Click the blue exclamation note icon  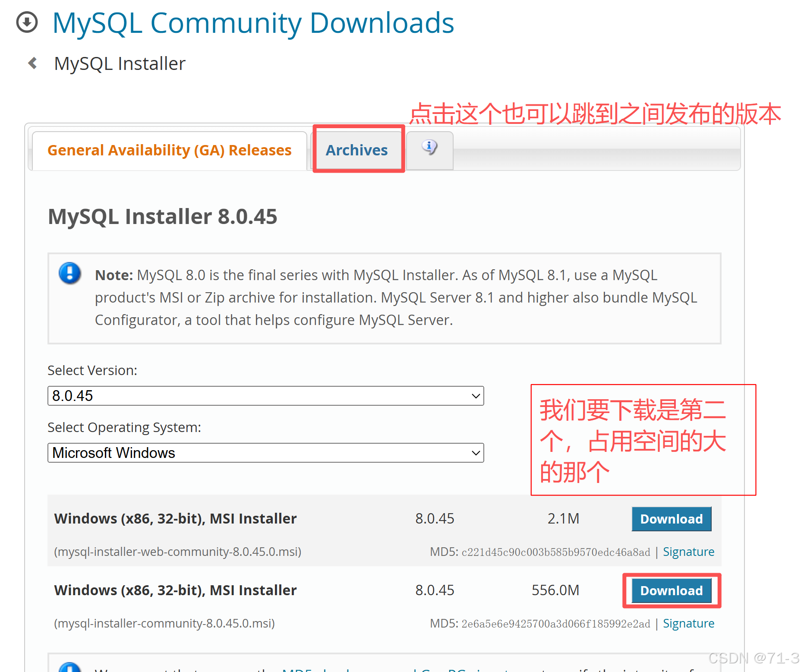tap(70, 273)
